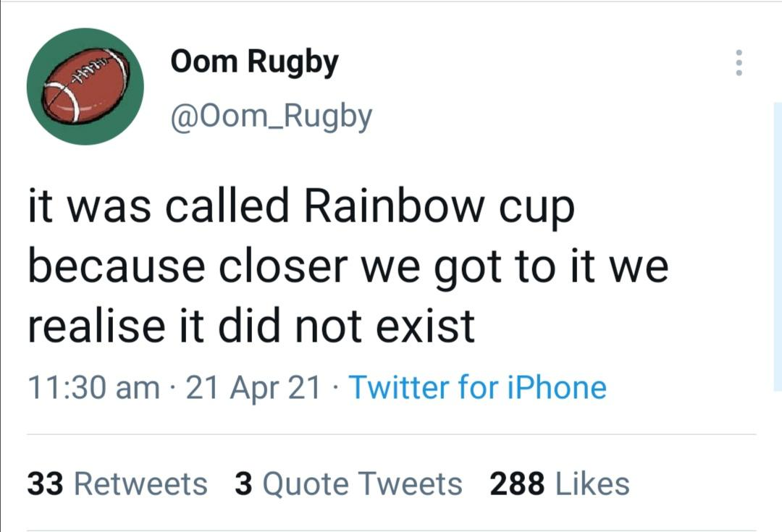The height and width of the screenshot is (532, 782).
Task: Click the 21 Apr 21 date
Action: 253,388
